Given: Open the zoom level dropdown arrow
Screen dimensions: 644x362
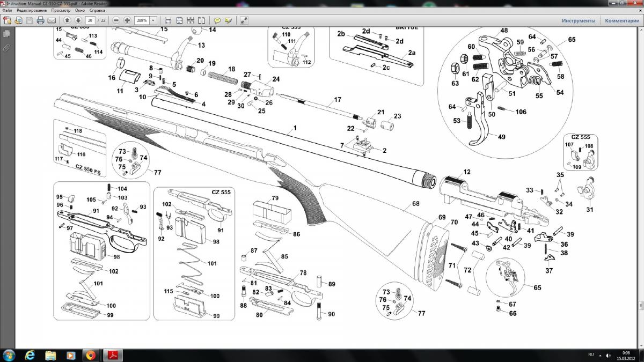Looking at the screenshot, I should pyautogui.click(x=153, y=20).
